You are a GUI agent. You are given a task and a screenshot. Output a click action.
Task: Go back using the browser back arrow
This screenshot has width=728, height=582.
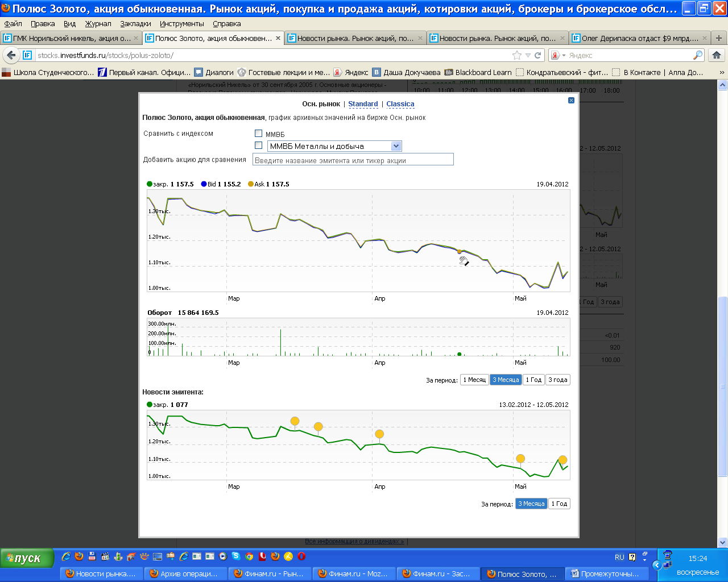(11, 55)
